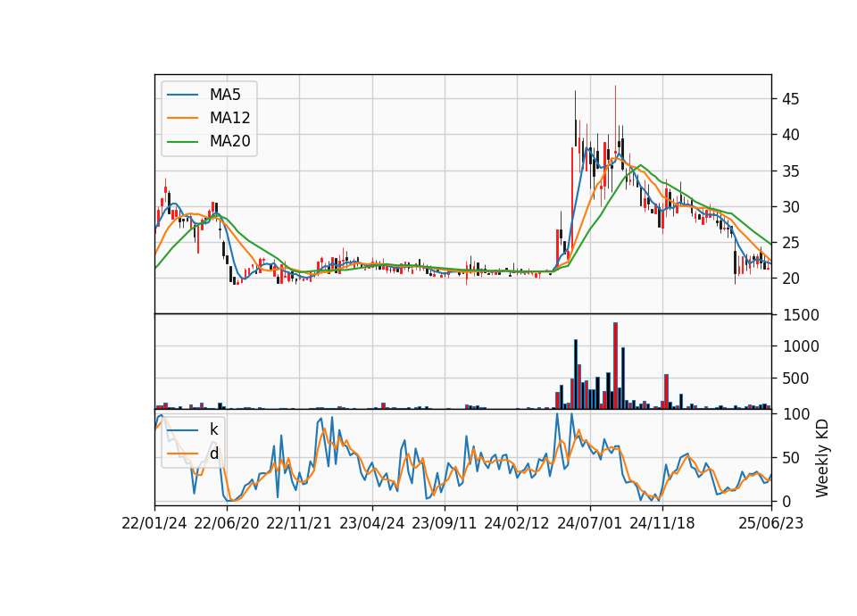
Task: Click the 24/02/12 date axis label
Action: [x=517, y=524]
